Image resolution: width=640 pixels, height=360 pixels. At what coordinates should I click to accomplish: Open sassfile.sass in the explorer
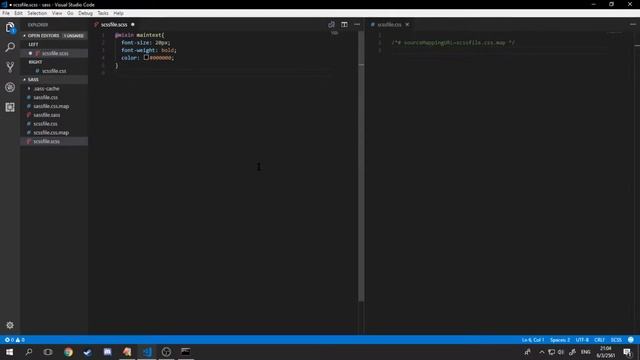coord(47,115)
